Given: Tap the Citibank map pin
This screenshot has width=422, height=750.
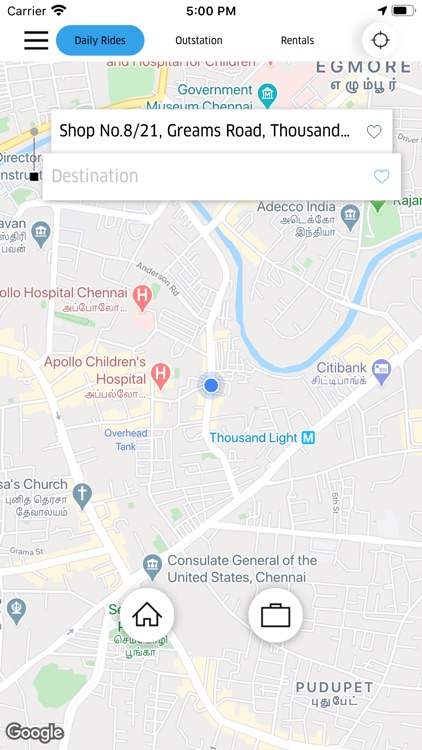Looking at the screenshot, I should click(381, 372).
